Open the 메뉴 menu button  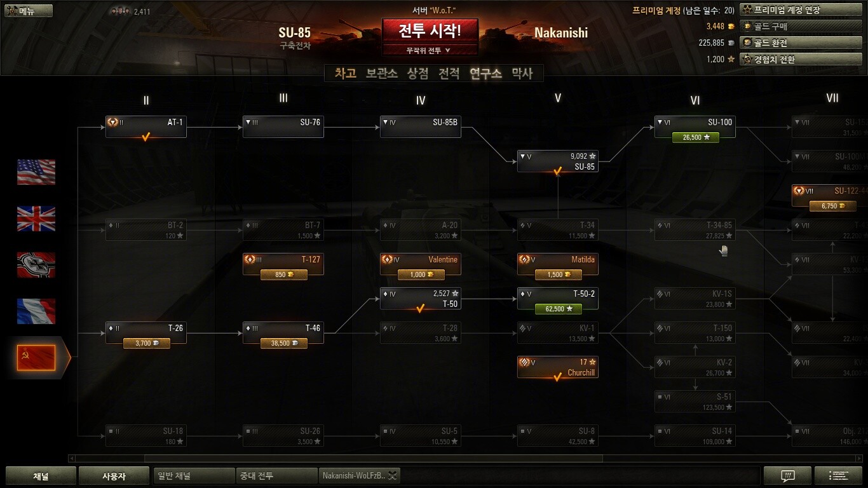[x=29, y=11]
